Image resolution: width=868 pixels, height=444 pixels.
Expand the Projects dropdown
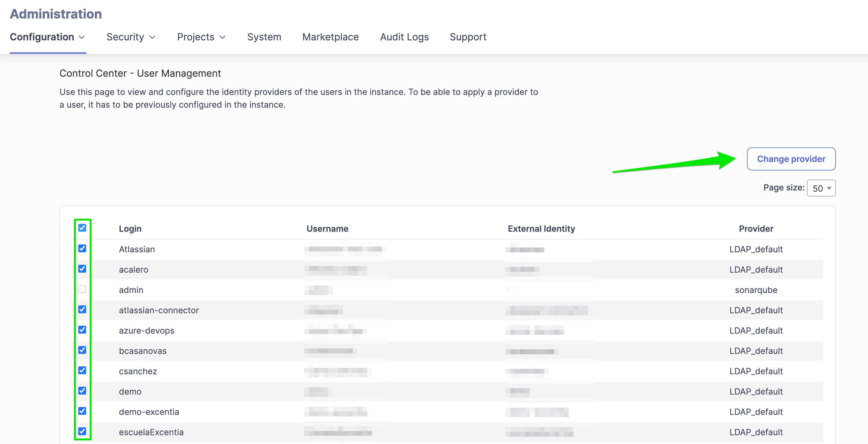coord(201,37)
